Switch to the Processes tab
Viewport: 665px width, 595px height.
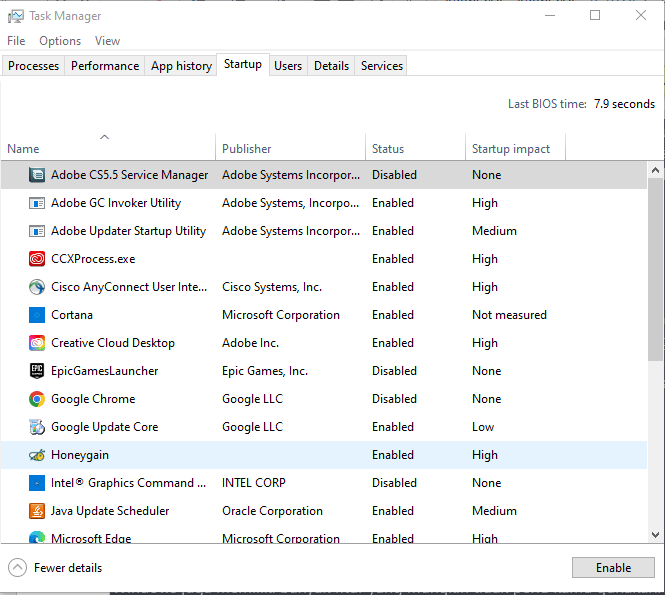point(34,66)
